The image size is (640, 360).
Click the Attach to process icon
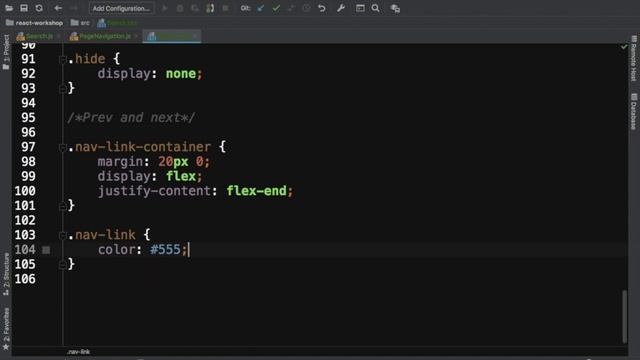click(x=210, y=8)
